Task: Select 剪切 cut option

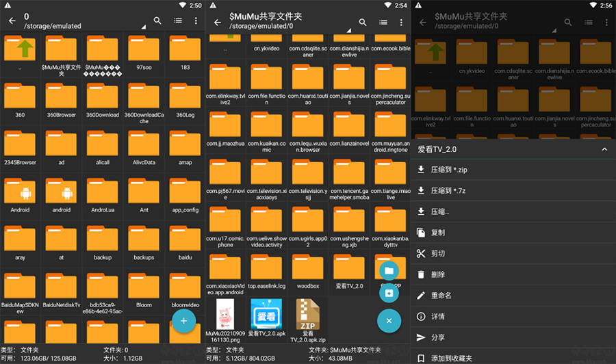Action: tap(513, 254)
